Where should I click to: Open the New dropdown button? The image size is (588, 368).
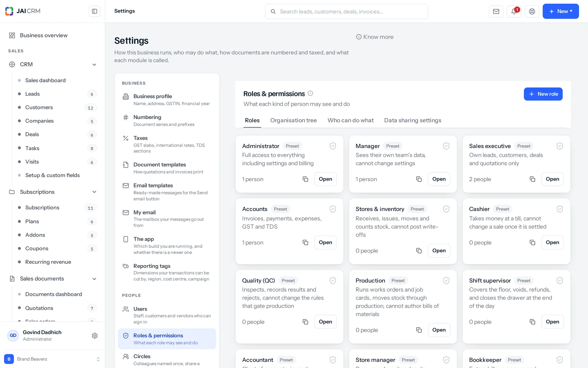(x=560, y=11)
